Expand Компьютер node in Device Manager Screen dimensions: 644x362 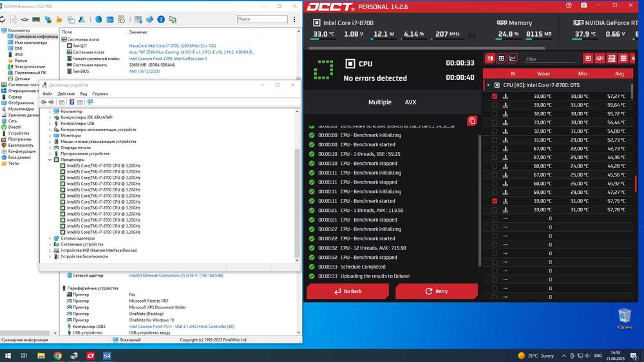click(x=50, y=111)
